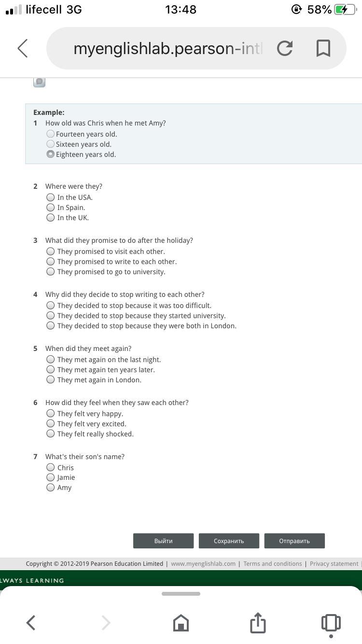Choose "They decided to stop because they started university."
The image size is (362, 644).
[51, 316]
